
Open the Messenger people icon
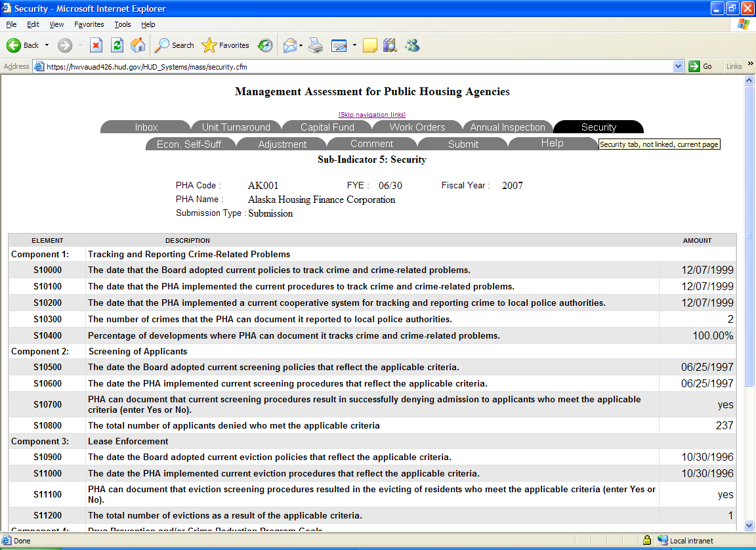click(x=412, y=45)
